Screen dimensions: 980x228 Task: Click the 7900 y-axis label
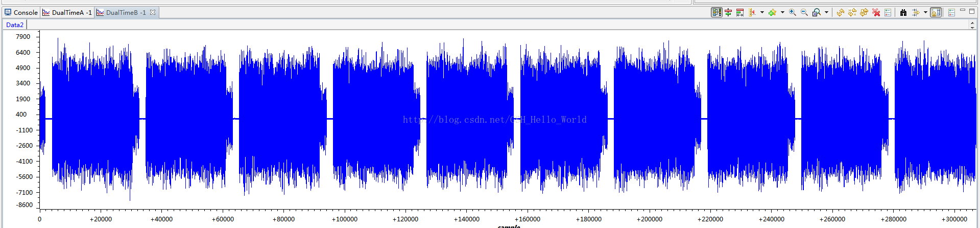(x=23, y=37)
